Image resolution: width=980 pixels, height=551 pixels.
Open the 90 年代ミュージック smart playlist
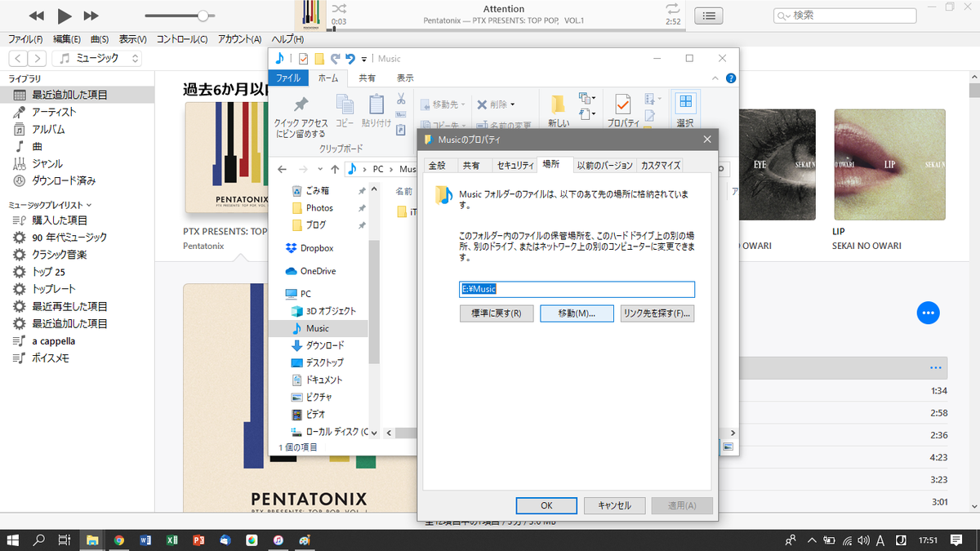pyautogui.click(x=69, y=238)
